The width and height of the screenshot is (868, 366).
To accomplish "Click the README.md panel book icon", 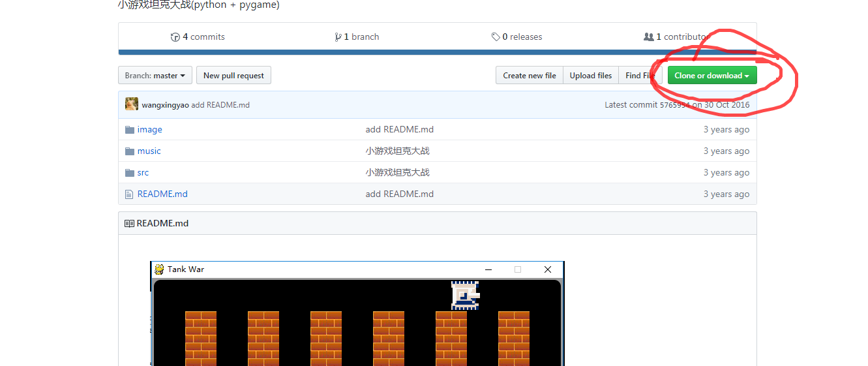I will click(129, 224).
